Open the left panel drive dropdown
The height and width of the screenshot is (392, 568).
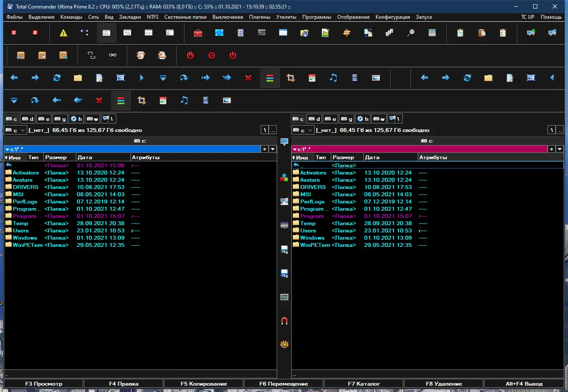pos(16,130)
